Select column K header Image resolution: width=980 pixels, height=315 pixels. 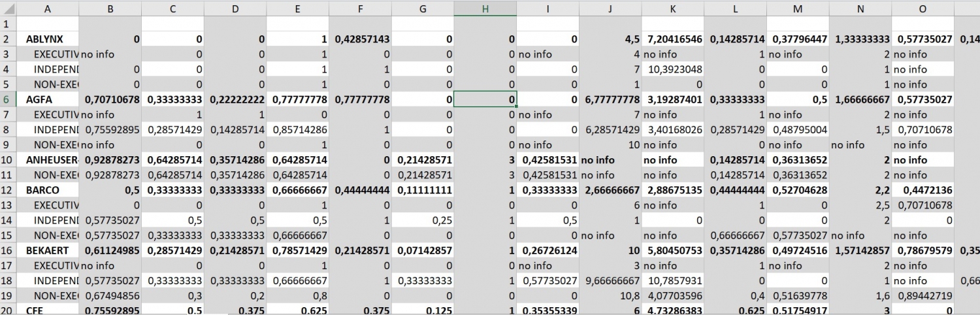click(673, 9)
